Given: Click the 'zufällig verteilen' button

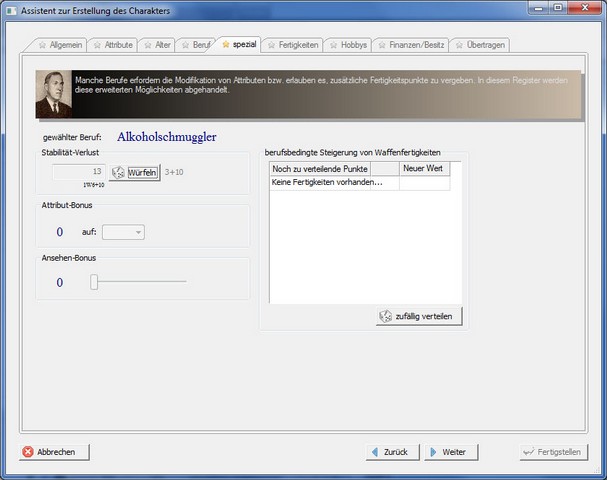Looking at the screenshot, I should (x=419, y=316).
